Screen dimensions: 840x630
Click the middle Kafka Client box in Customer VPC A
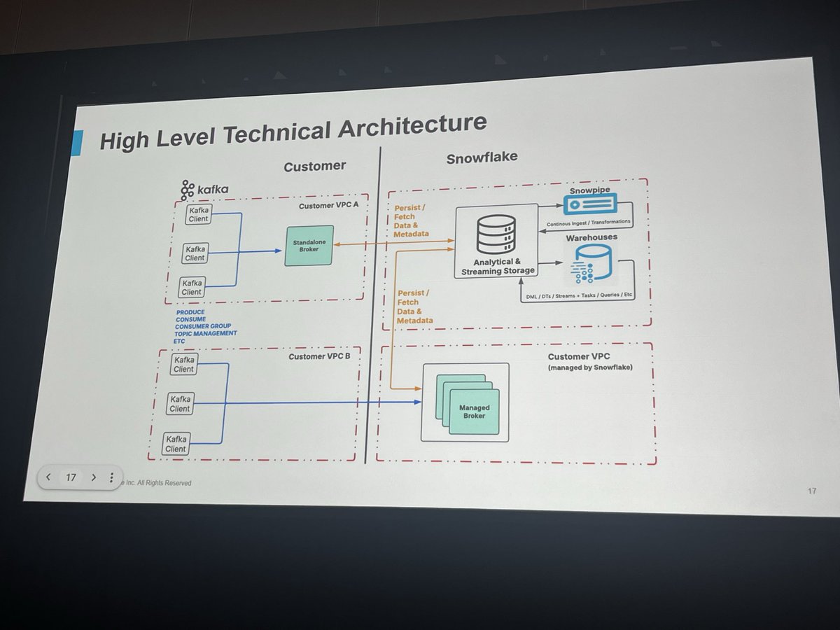click(x=195, y=253)
